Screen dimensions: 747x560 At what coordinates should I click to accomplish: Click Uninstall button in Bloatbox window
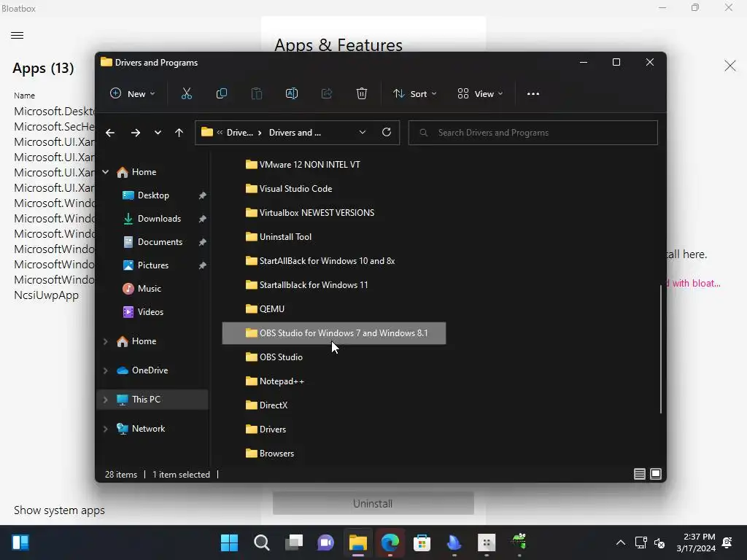(373, 503)
